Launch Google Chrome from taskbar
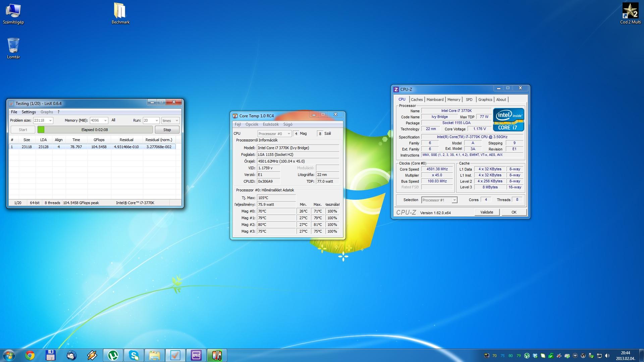Viewport: 644px width, 362px height. (x=30, y=355)
